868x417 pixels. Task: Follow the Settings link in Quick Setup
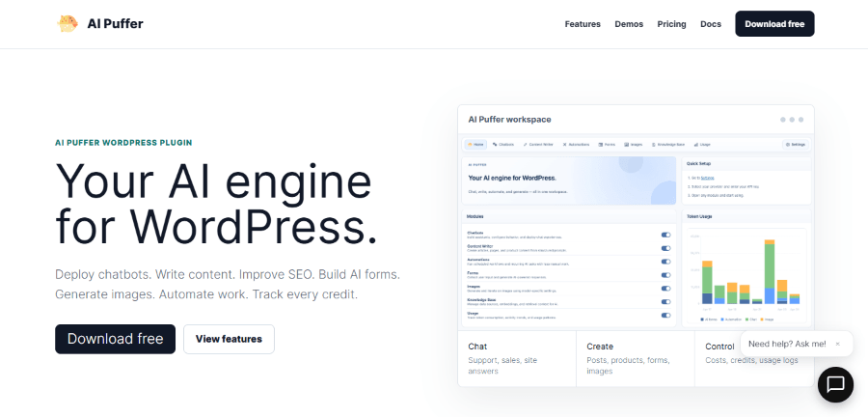(x=708, y=178)
